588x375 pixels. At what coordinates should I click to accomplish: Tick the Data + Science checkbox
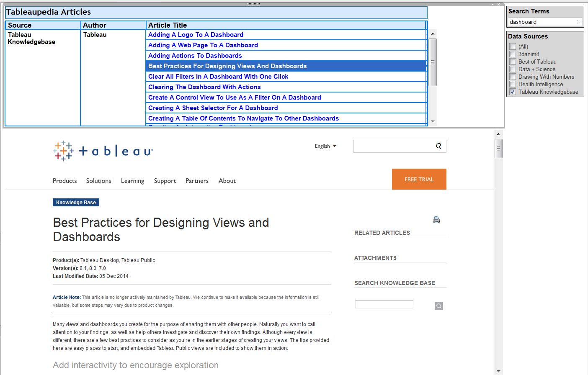pos(513,69)
